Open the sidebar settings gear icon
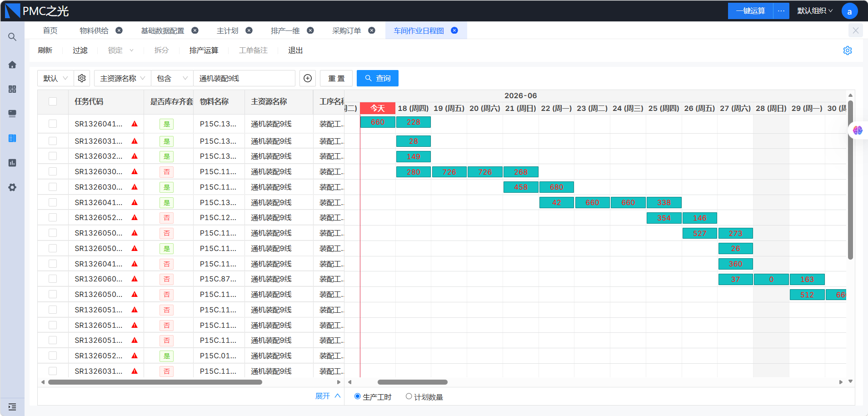Viewport: 868px width, 416px height. point(12,187)
